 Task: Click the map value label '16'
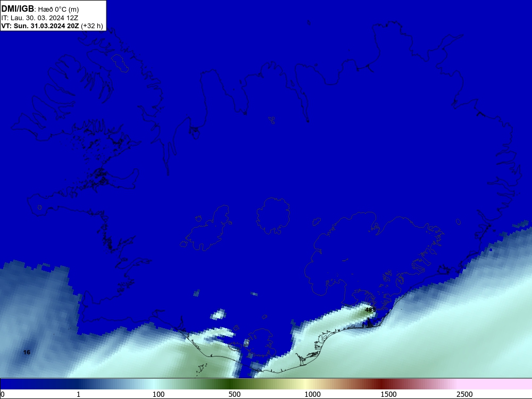(x=27, y=352)
